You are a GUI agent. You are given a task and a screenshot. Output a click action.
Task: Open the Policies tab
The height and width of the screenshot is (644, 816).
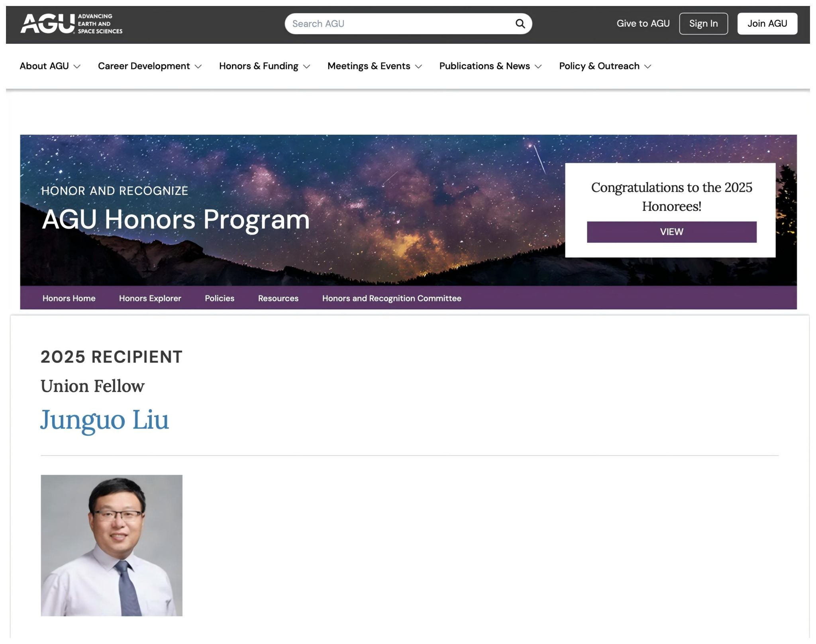(220, 298)
